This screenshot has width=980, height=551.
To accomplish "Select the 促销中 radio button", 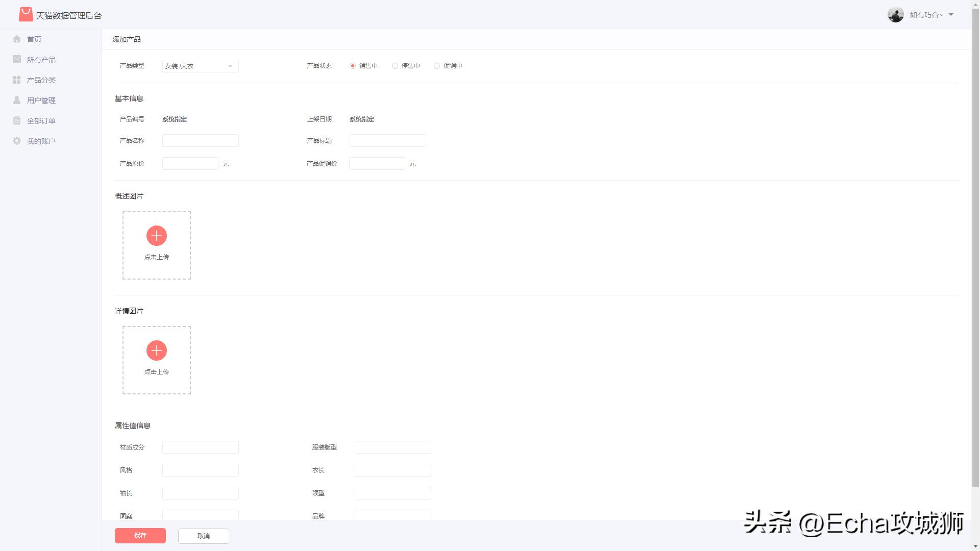I will [x=437, y=65].
